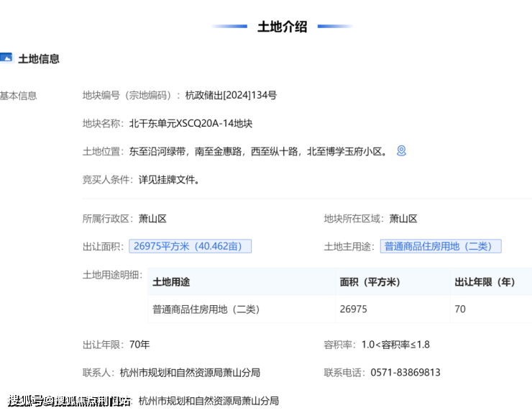This screenshot has width=532, height=413.
Task: Click the 70 value in the table row
Action: point(460,309)
